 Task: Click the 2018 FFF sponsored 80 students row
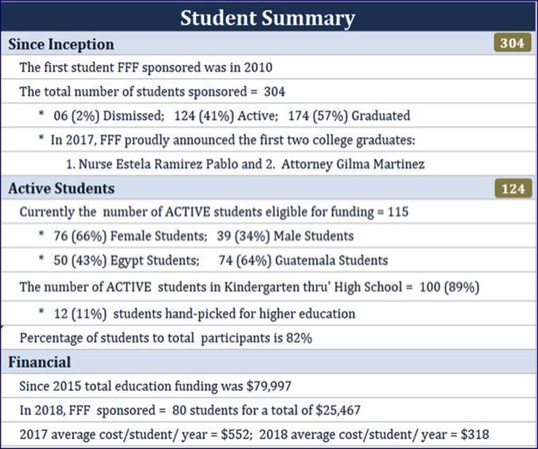268,410
